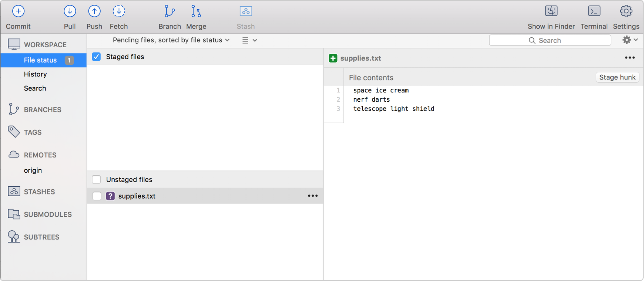Screen dimensions: 644x281
Task: Select the origin remote
Action: point(33,170)
